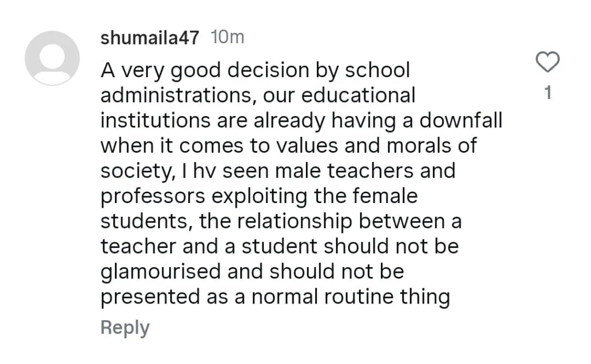Click the line "glamourised and should not be"
The image size is (591, 364).
[x=252, y=272]
